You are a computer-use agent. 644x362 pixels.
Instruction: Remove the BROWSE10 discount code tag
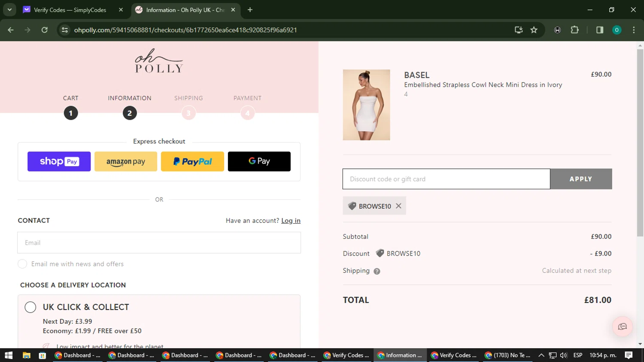(x=398, y=206)
